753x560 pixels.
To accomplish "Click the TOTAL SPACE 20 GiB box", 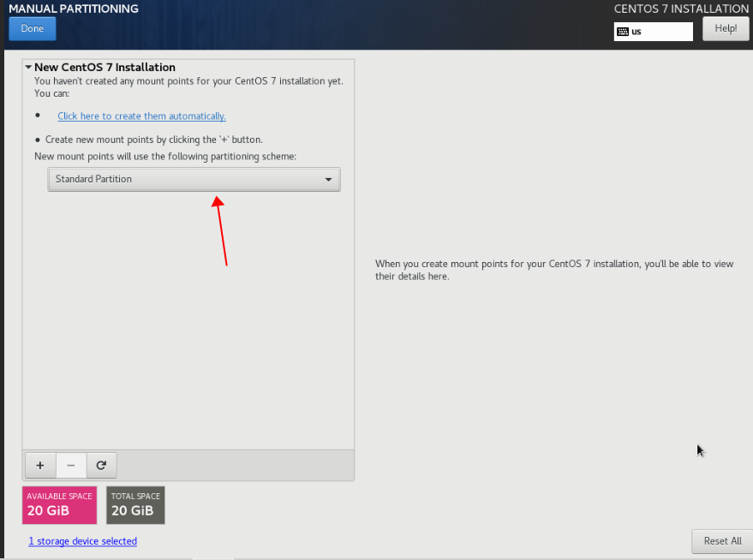I will pyautogui.click(x=135, y=505).
